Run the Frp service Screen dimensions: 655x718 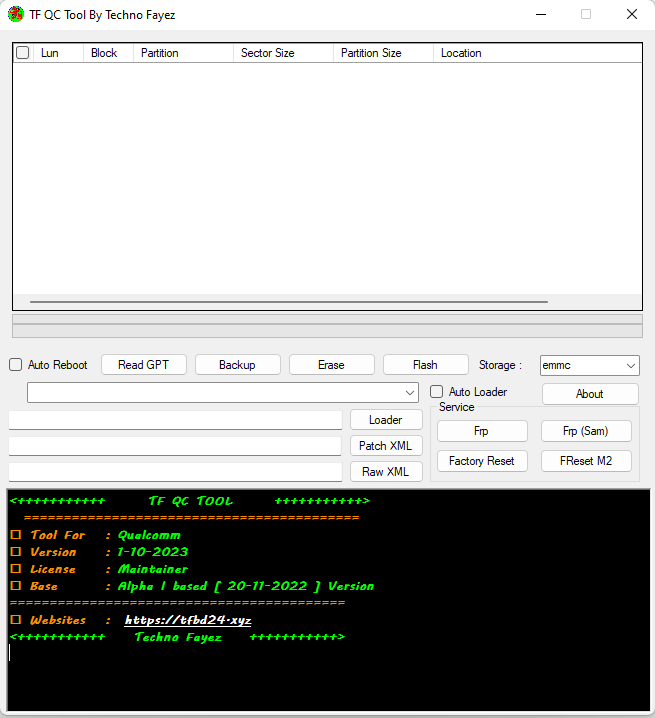(482, 431)
